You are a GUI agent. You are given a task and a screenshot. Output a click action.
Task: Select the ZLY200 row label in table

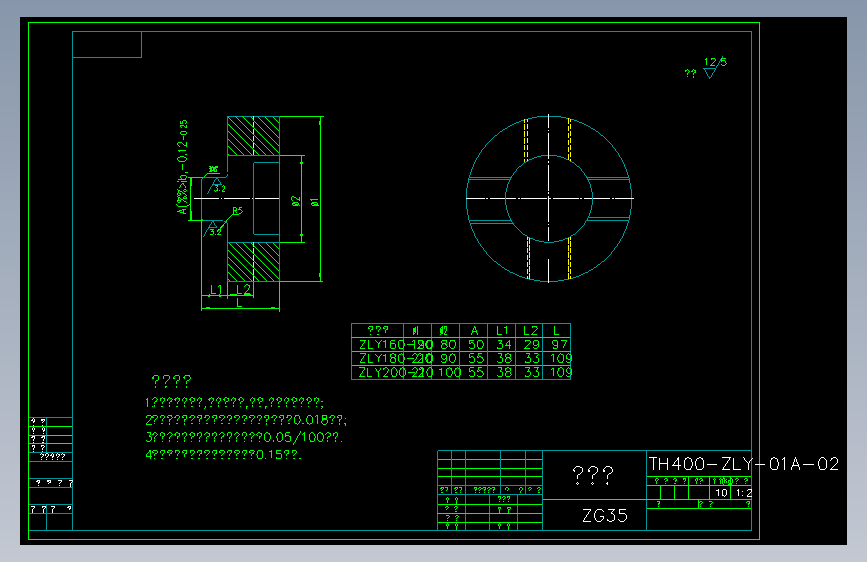coord(382,372)
